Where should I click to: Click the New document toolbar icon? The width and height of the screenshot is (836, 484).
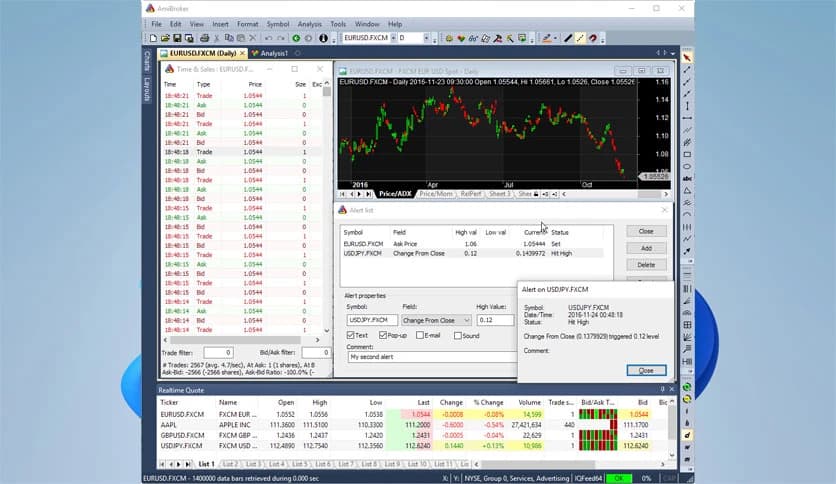tap(153, 38)
